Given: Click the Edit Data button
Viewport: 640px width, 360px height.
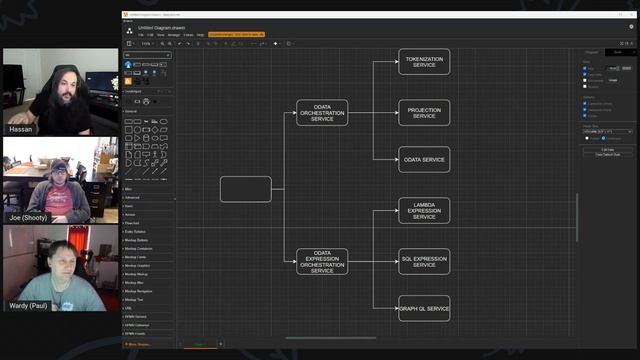Looking at the screenshot, I should click(x=608, y=150).
